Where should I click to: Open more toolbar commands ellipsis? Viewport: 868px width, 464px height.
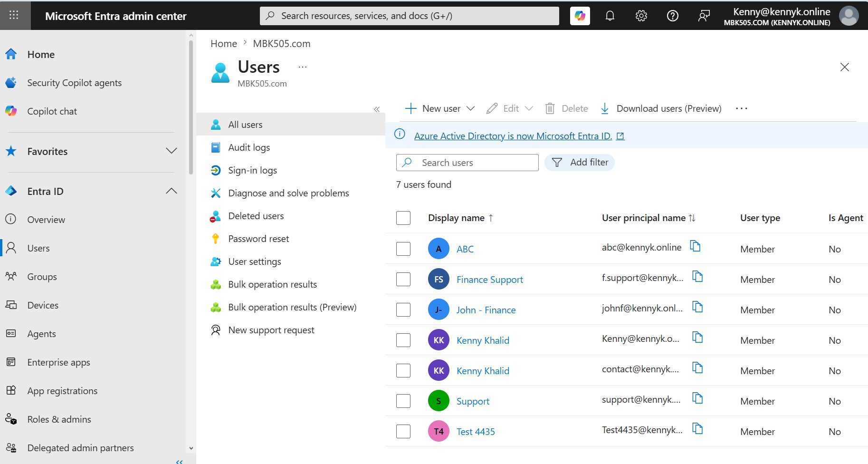click(x=741, y=109)
